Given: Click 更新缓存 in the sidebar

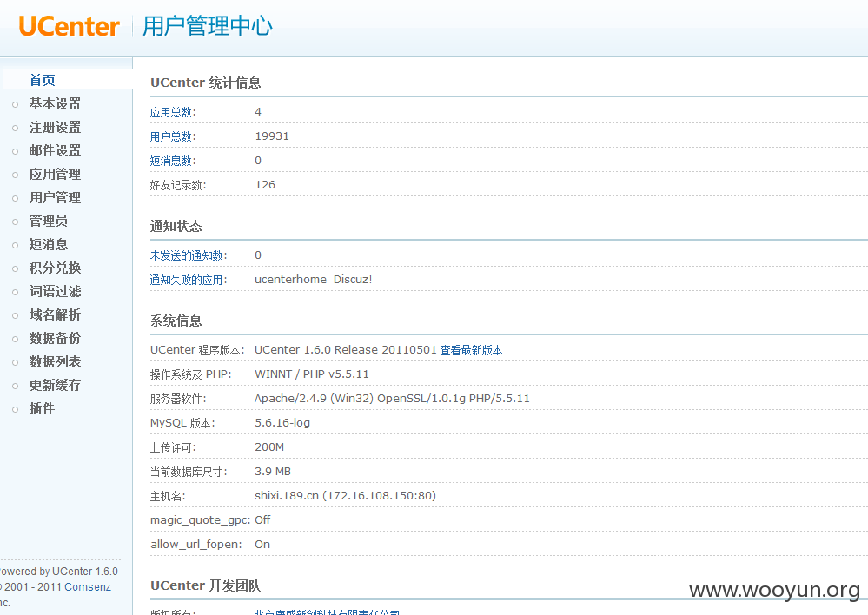Looking at the screenshot, I should click(x=55, y=385).
